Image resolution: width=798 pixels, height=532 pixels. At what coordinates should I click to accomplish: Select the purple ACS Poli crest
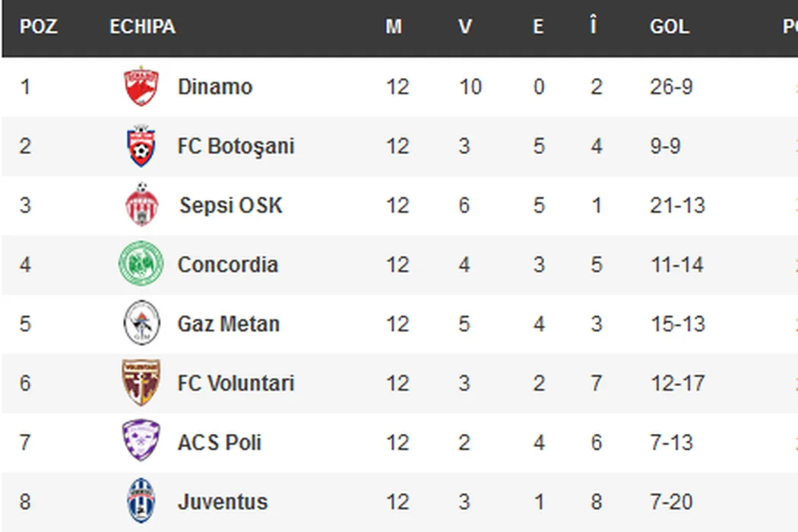[141, 441]
